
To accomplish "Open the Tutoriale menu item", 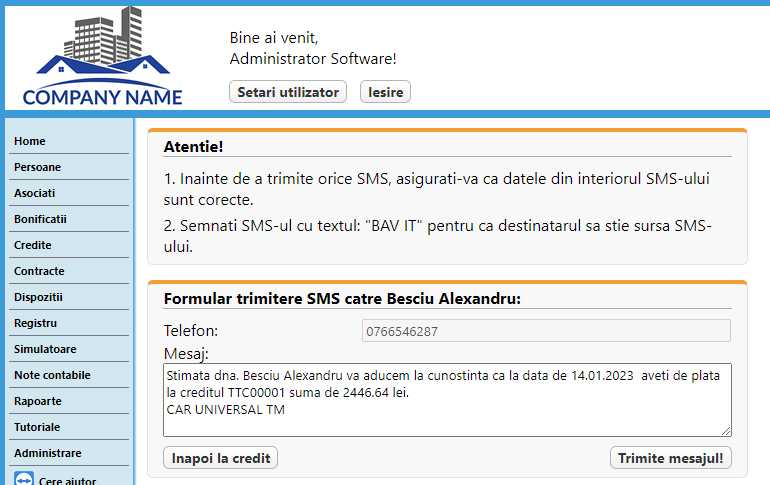I will point(69,428).
